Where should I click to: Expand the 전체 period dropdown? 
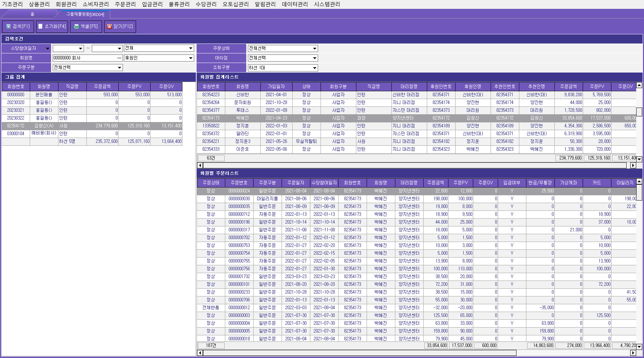point(191,48)
